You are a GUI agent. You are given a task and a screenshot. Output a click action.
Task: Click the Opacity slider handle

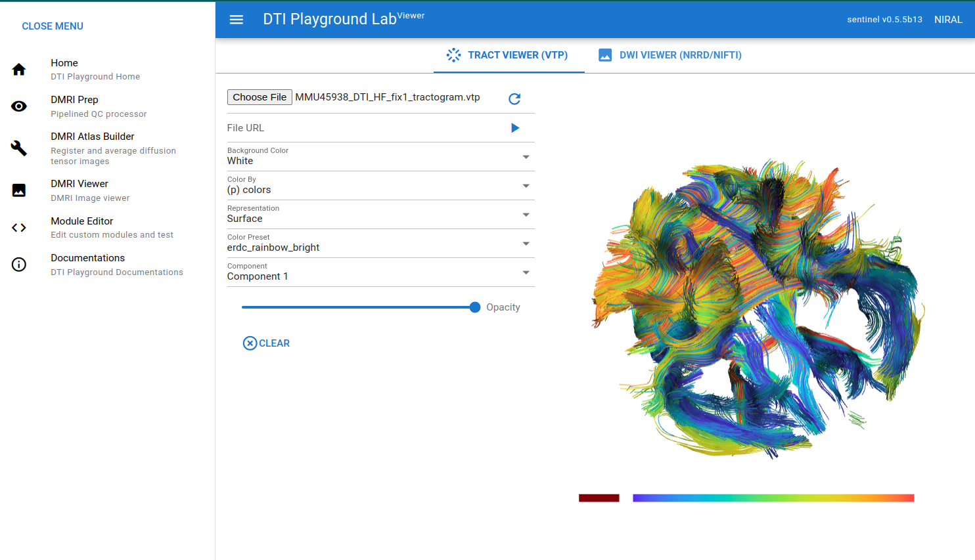tap(475, 307)
